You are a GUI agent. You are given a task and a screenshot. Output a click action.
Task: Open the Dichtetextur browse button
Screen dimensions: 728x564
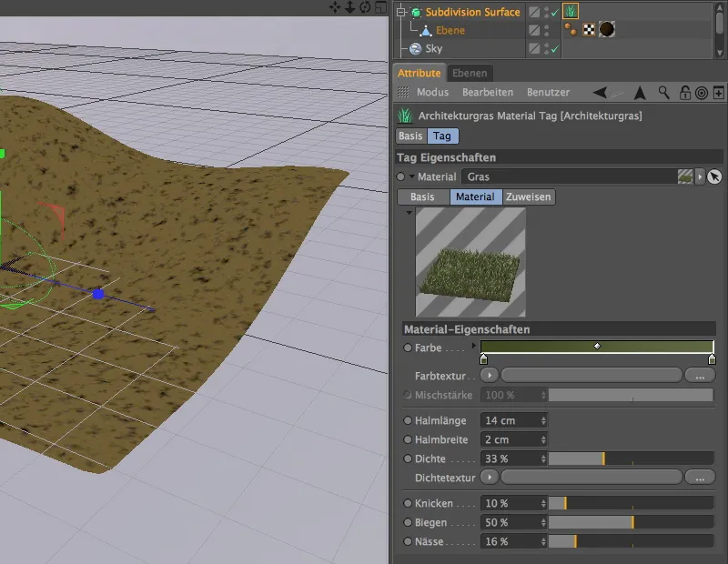pyautogui.click(x=699, y=477)
